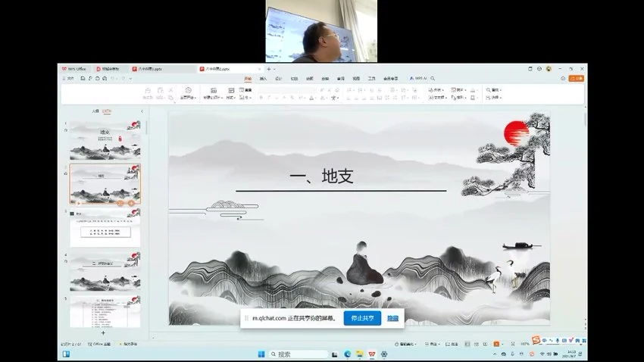
Task: Click the user avatar icon in title bar
Action: 549,69
